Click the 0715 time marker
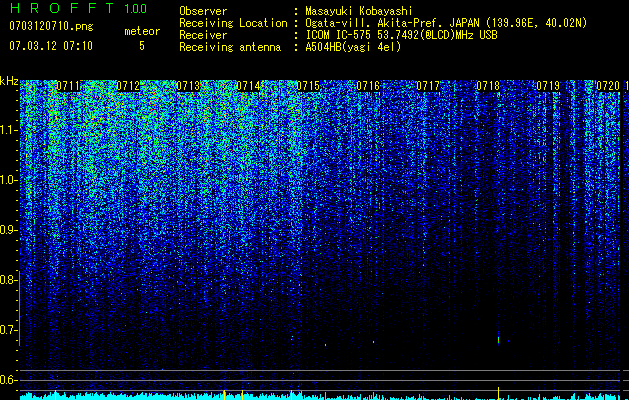The height and width of the screenshot is (400, 629). [308, 86]
